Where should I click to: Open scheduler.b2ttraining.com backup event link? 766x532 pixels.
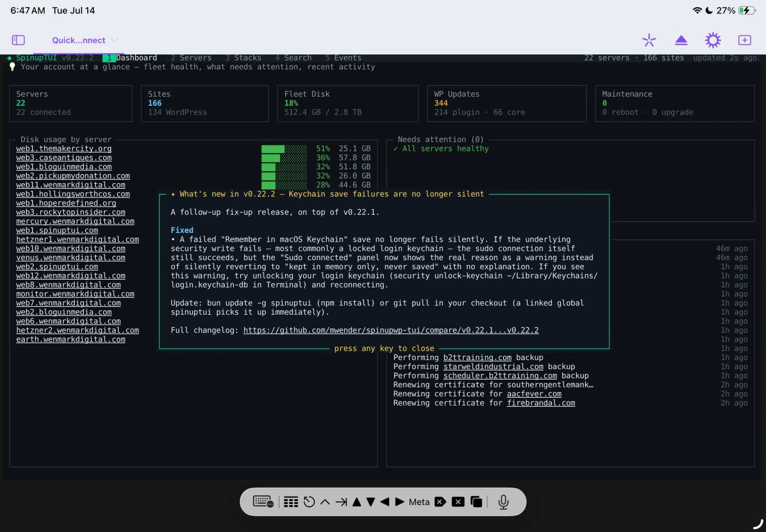(500, 375)
